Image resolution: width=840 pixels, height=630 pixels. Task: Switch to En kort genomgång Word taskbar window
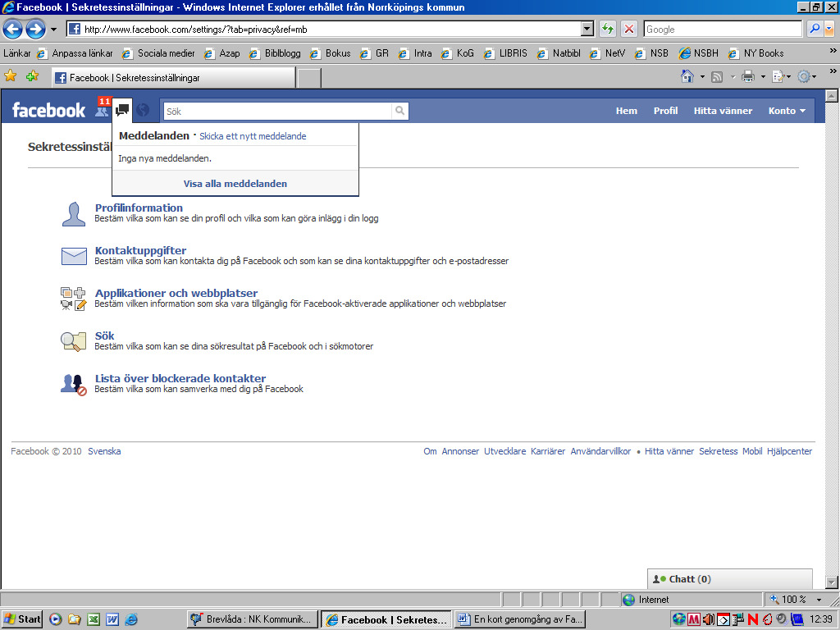coord(519,619)
